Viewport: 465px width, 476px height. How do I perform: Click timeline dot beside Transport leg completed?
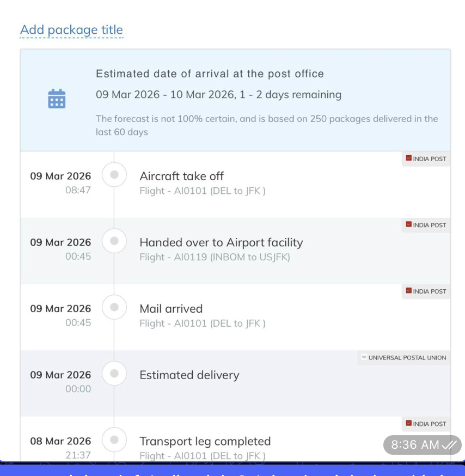114,440
